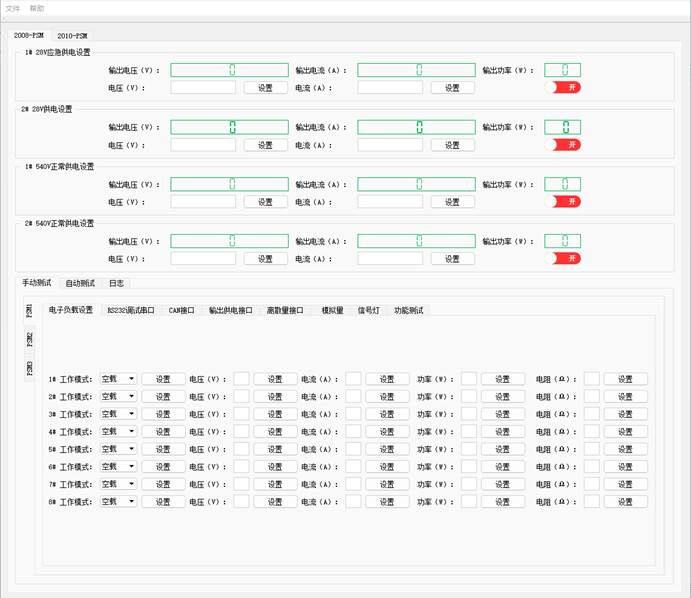Select the 手动测试 tab

[37, 283]
